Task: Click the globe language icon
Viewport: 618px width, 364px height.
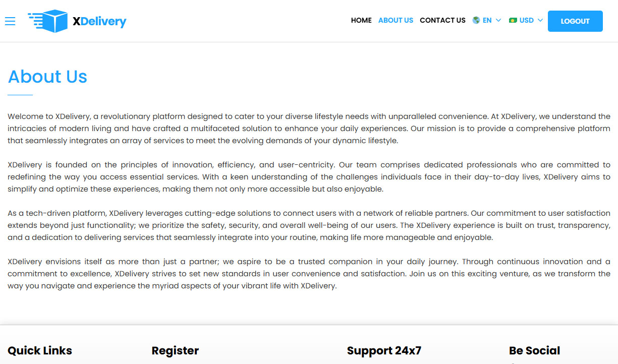Action: coord(476,20)
